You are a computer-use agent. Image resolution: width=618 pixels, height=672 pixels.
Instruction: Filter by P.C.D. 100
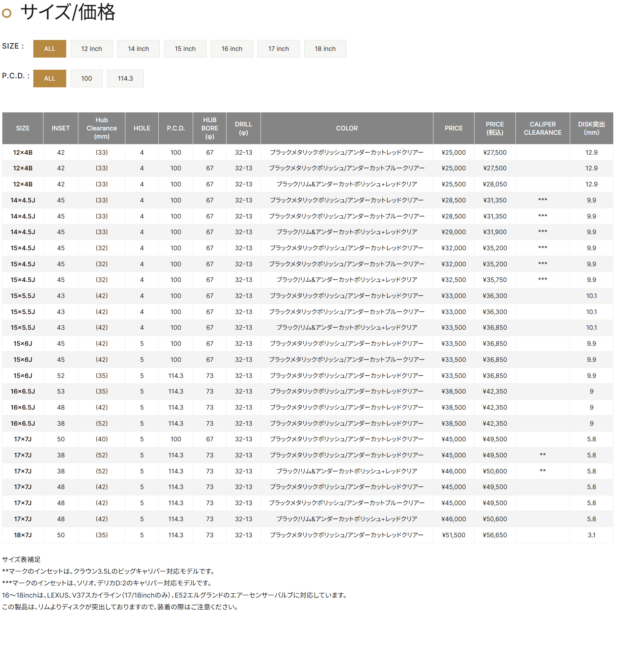tap(86, 78)
